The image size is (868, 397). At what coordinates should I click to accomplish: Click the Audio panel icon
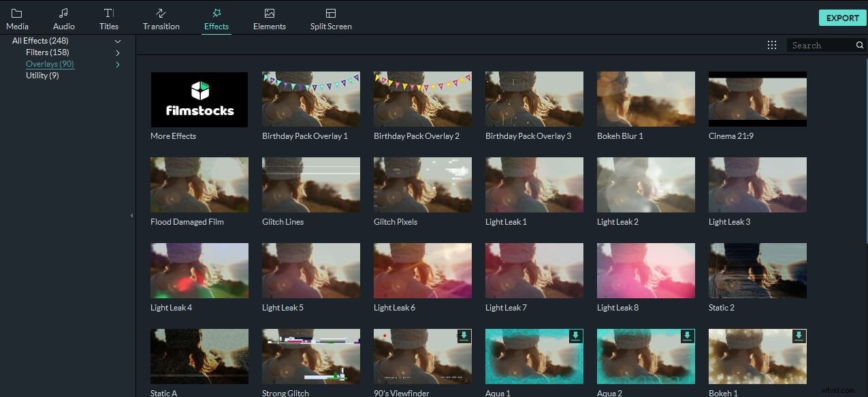click(63, 18)
